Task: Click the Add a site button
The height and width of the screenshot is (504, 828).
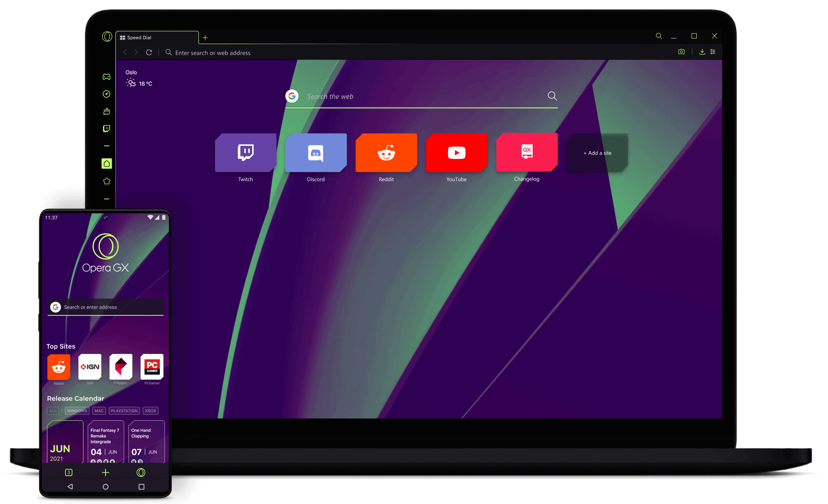Action: (595, 152)
